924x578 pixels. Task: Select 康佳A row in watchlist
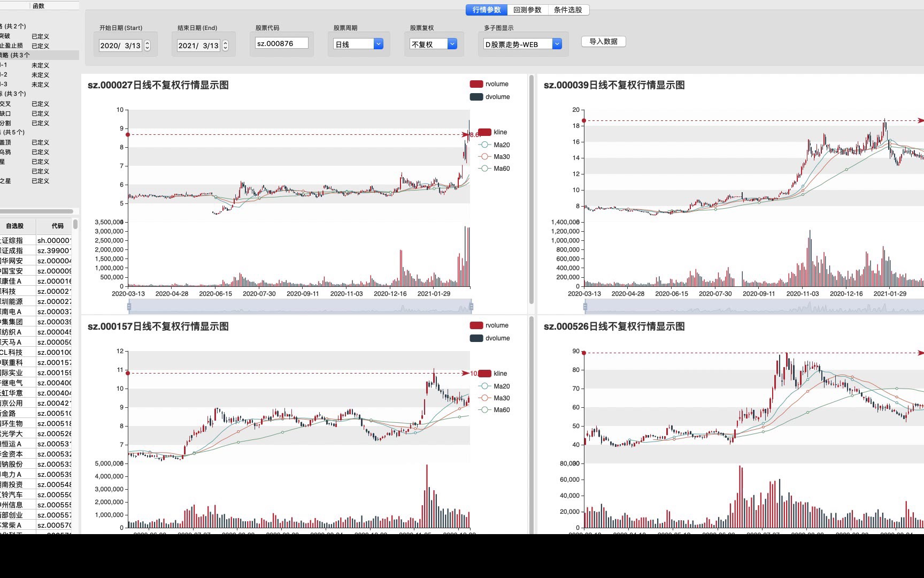[x=36, y=281]
